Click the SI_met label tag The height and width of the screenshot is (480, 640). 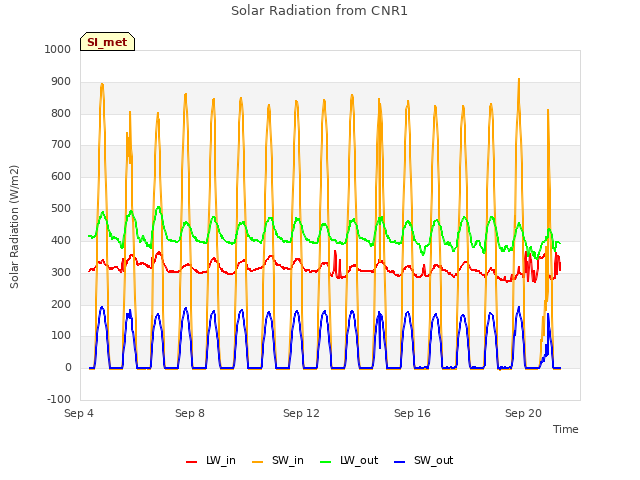pyautogui.click(x=107, y=42)
